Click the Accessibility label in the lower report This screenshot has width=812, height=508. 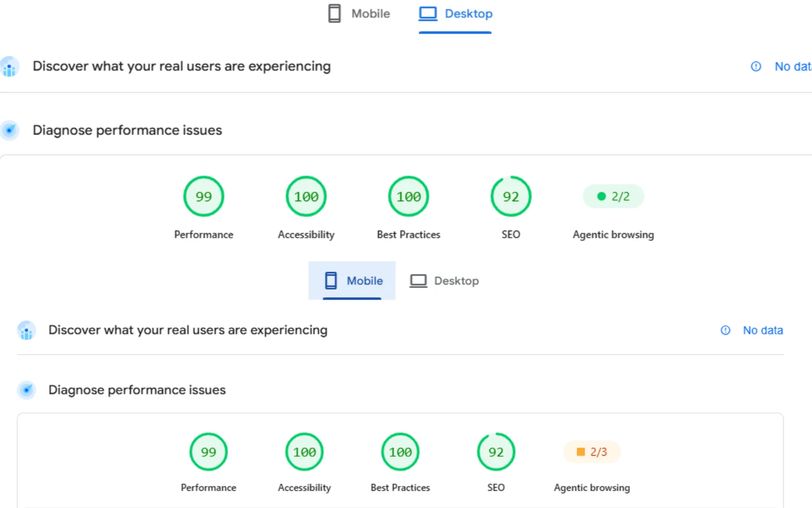click(x=304, y=488)
